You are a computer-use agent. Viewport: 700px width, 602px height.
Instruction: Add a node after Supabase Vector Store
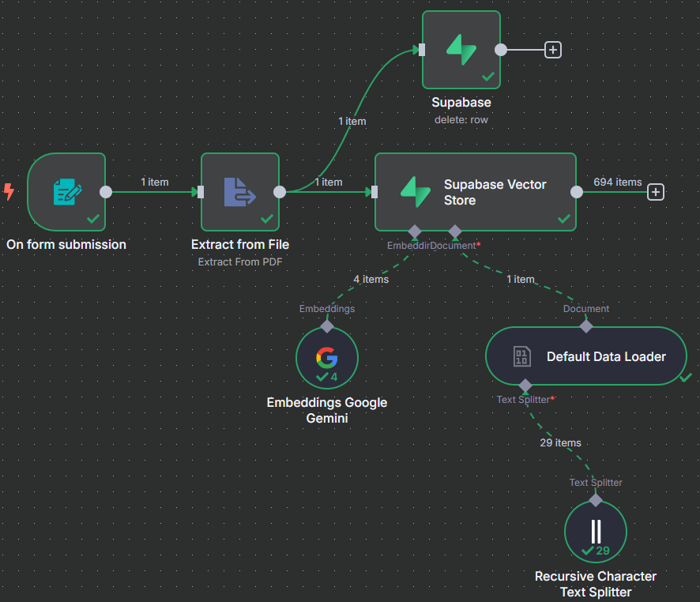(655, 192)
